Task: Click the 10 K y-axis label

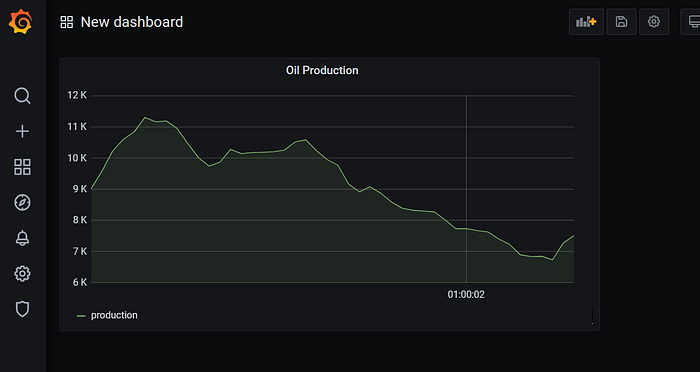Action: [x=77, y=158]
